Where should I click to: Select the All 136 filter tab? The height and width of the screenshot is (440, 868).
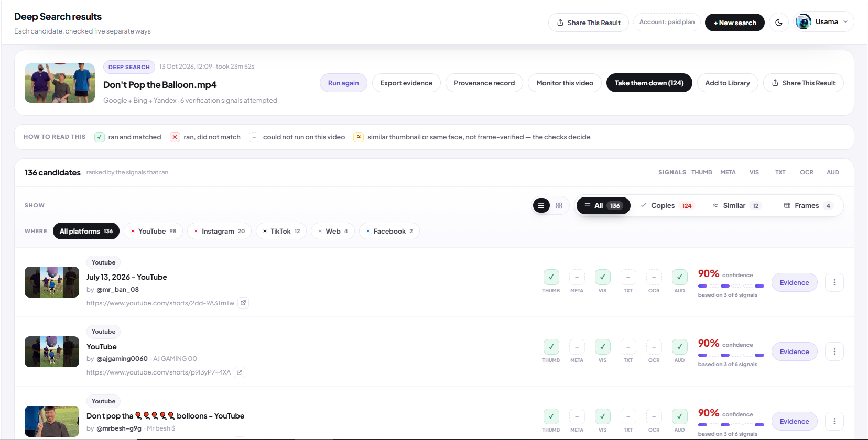[x=603, y=206]
